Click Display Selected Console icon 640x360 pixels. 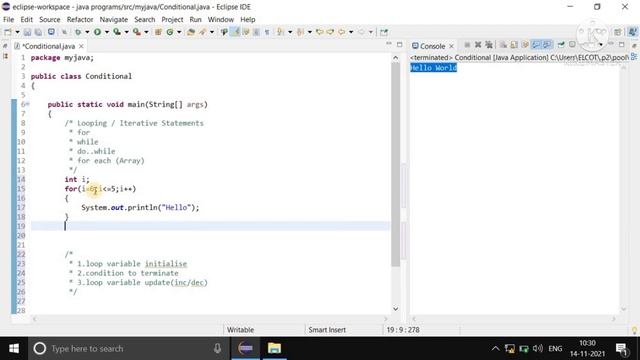coord(572,44)
